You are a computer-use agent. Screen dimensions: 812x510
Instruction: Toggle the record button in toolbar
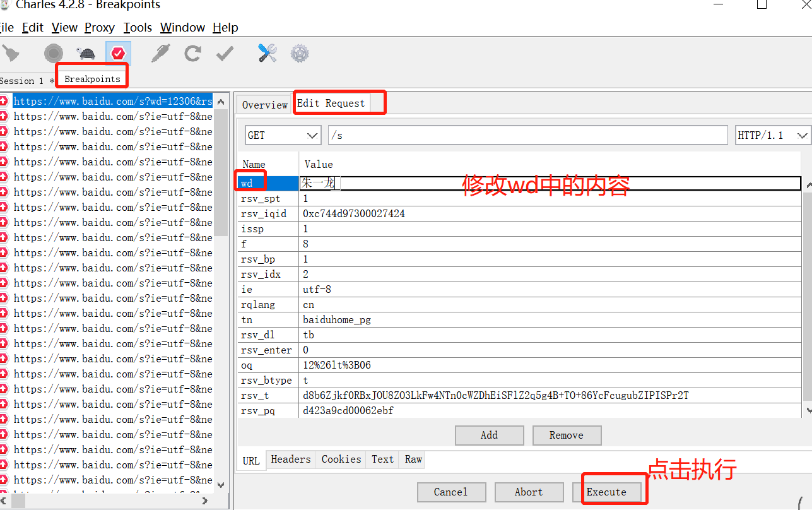click(54, 54)
